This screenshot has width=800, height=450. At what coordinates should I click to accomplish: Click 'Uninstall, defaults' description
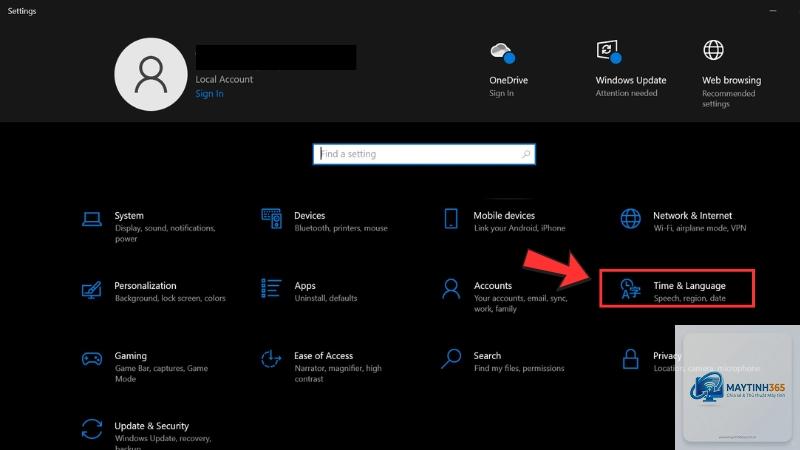click(326, 298)
